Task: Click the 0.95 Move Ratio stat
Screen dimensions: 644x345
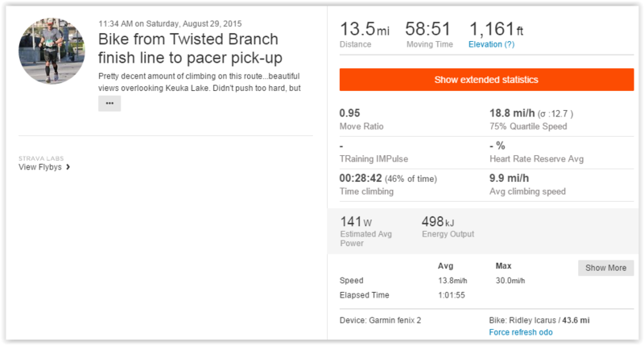Action: pos(349,113)
